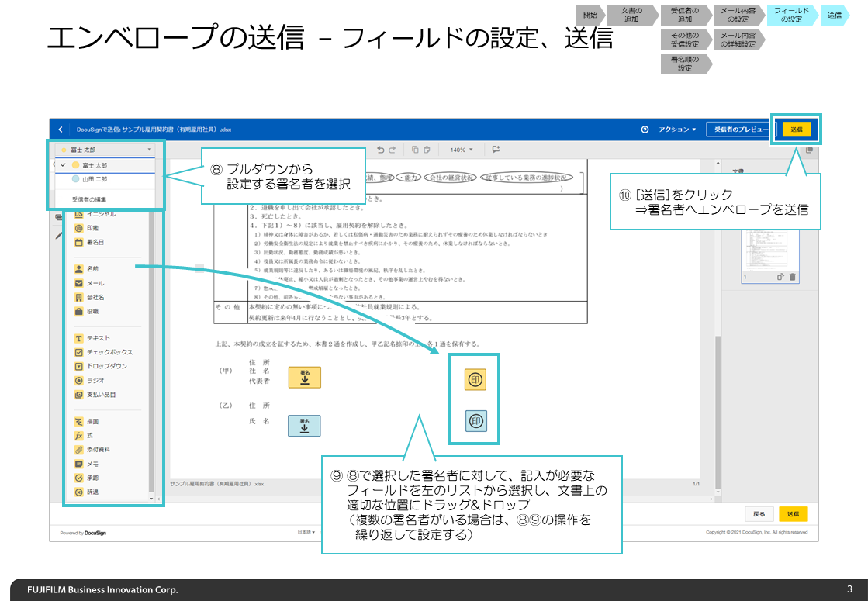Click the 戻る back button at bottom

point(759,514)
